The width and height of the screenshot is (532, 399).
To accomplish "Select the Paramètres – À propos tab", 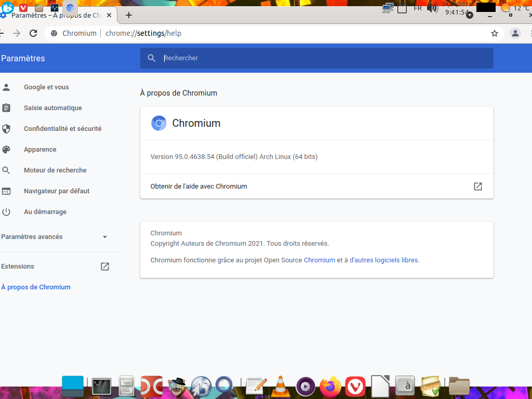I will pyautogui.click(x=56, y=15).
